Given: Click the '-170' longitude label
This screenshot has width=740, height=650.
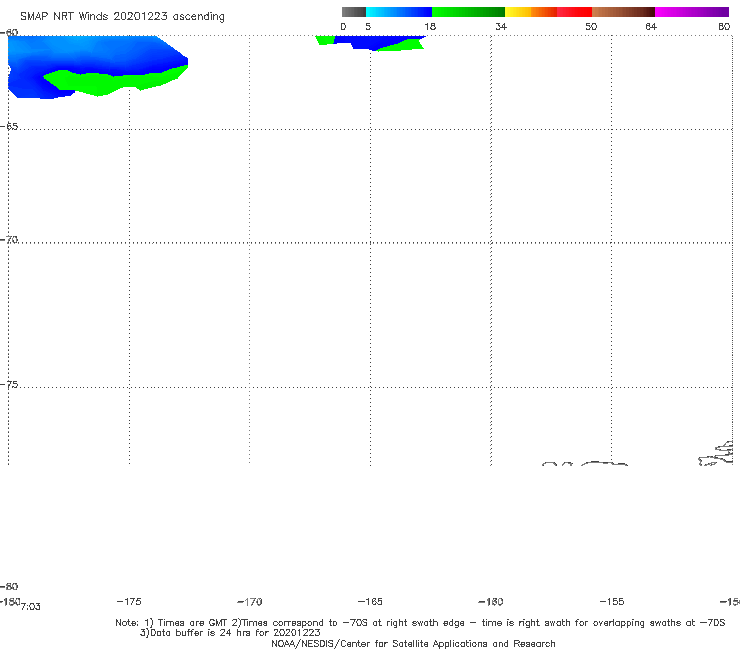Looking at the screenshot, I should tap(250, 601).
